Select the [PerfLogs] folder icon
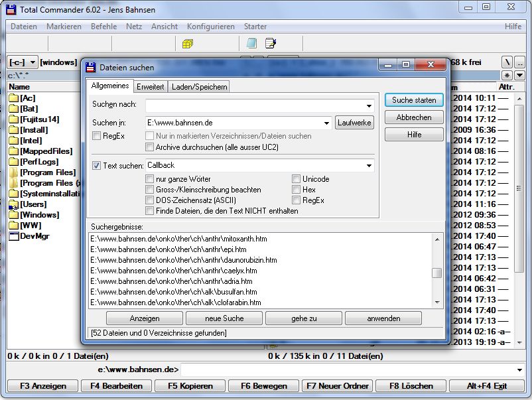The width and height of the screenshot is (532, 400). click(13, 162)
